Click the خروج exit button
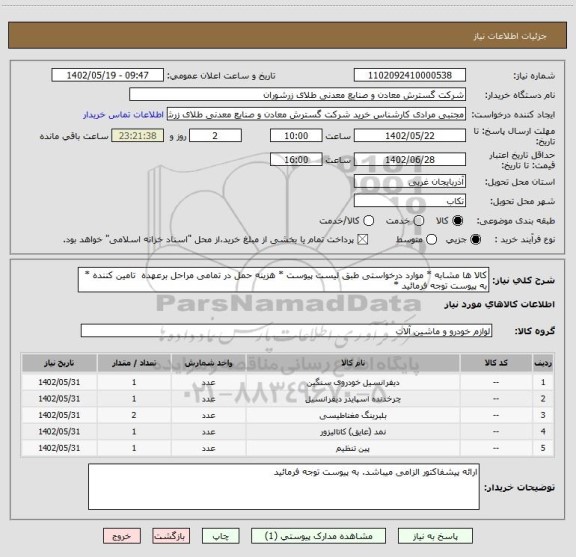Image resolution: width=576 pixels, height=557 pixels. [122, 536]
